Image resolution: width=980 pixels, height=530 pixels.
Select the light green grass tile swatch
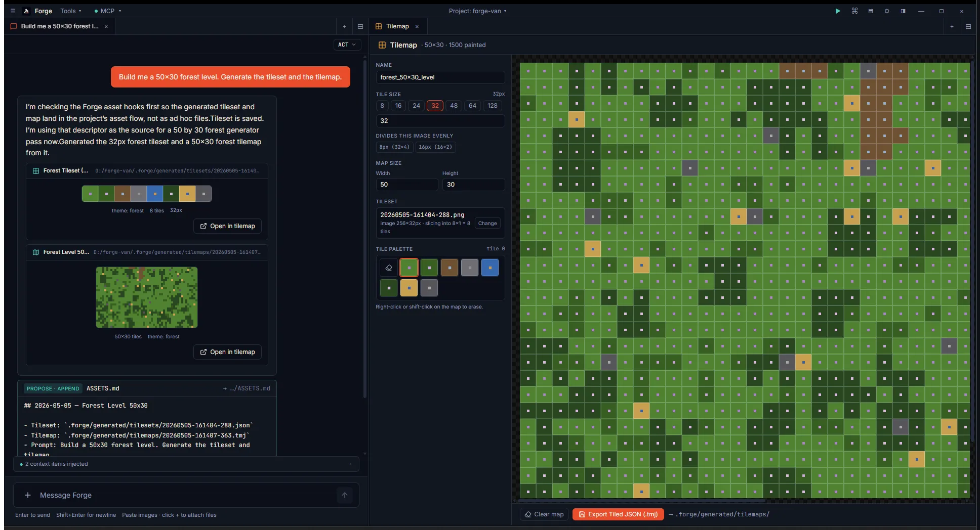pos(409,268)
